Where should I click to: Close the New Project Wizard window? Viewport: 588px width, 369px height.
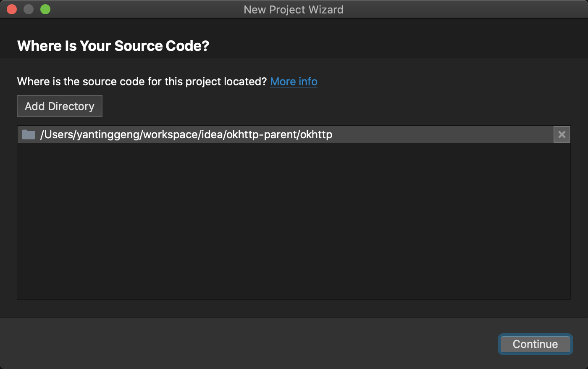12,9
